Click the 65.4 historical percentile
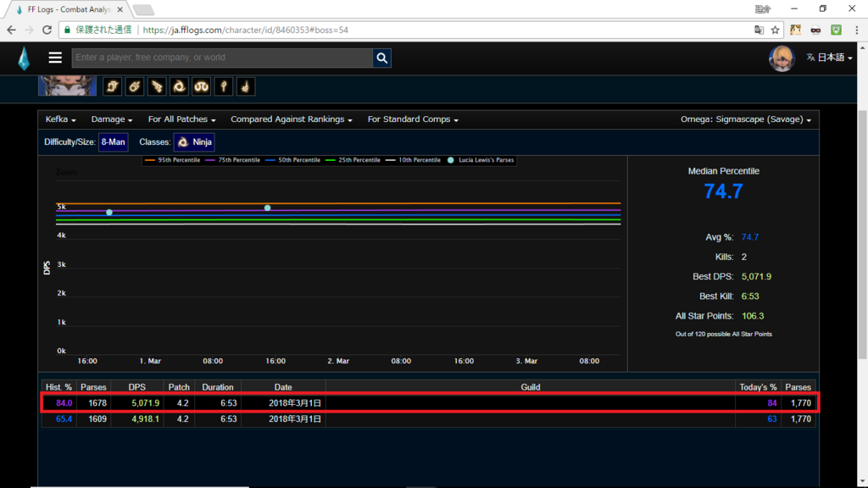The height and width of the screenshot is (488, 868). click(x=64, y=419)
